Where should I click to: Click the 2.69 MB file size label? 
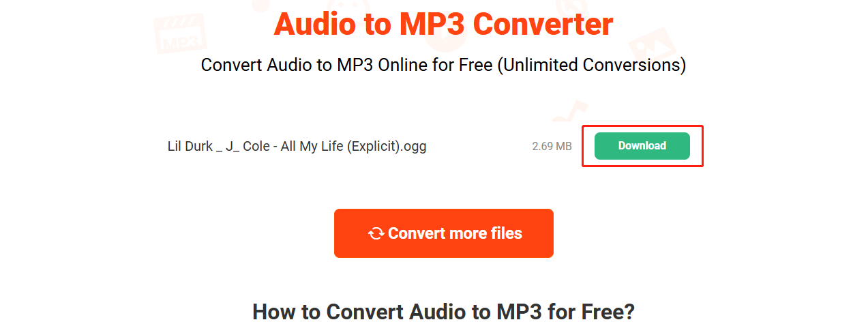point(552,146)
